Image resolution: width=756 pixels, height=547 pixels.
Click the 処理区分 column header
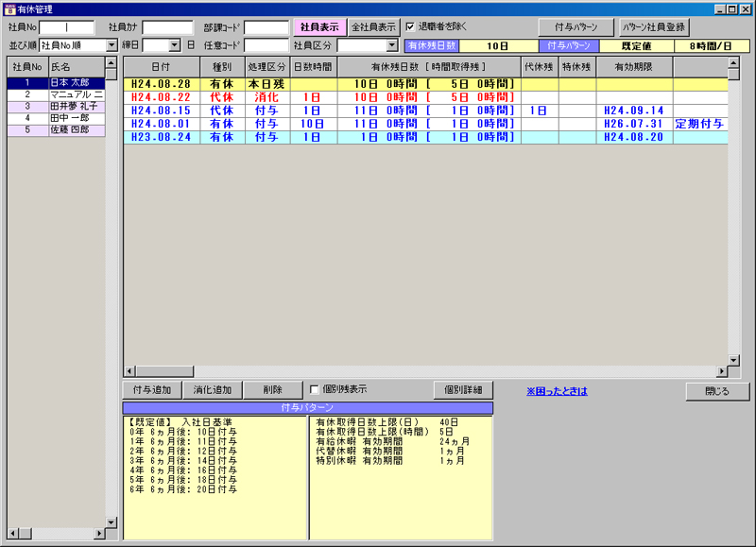267,67
